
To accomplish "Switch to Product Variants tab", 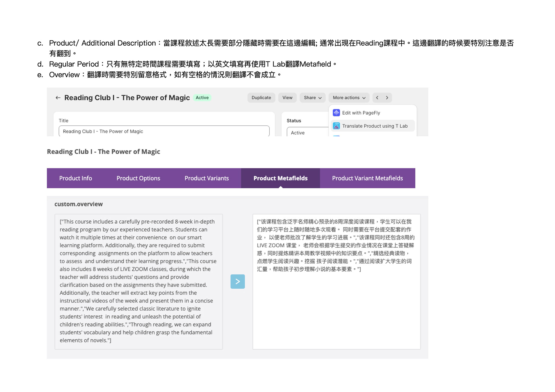I will point(207,178).
